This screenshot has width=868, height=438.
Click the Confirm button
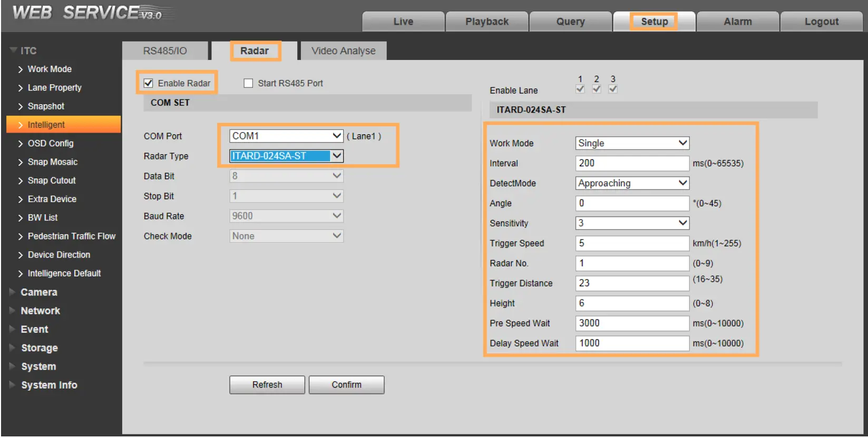tap(346, 385)
